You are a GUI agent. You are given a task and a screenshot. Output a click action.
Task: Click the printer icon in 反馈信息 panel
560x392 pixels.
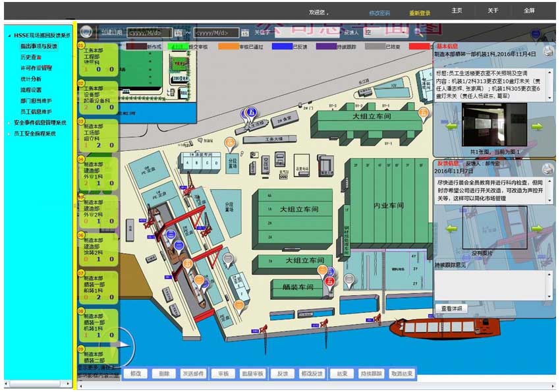(x=548, y=167)
